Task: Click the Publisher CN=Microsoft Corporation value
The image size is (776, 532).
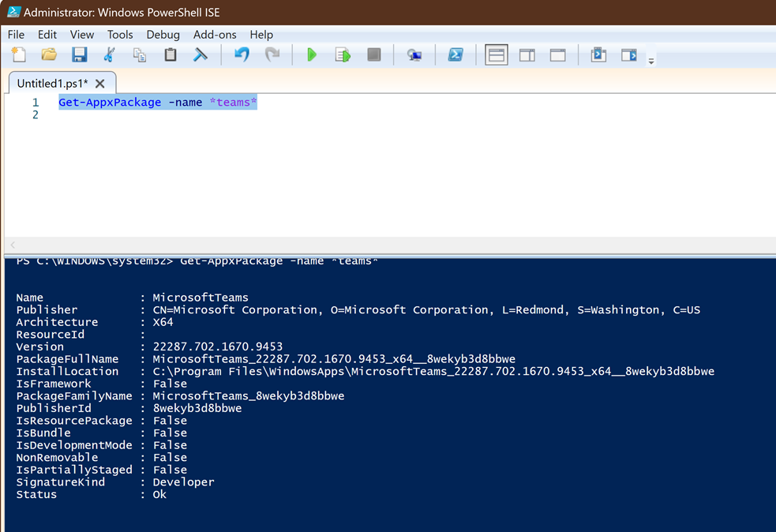Action: 426,309
